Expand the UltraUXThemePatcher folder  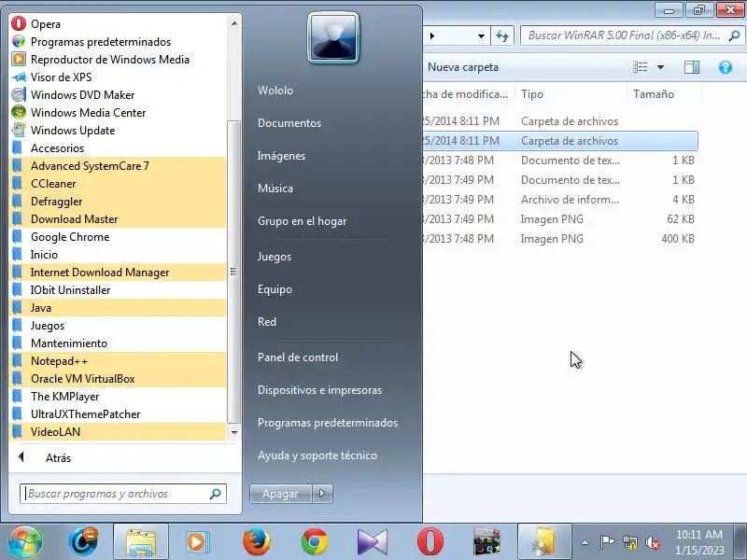[118, 413]
